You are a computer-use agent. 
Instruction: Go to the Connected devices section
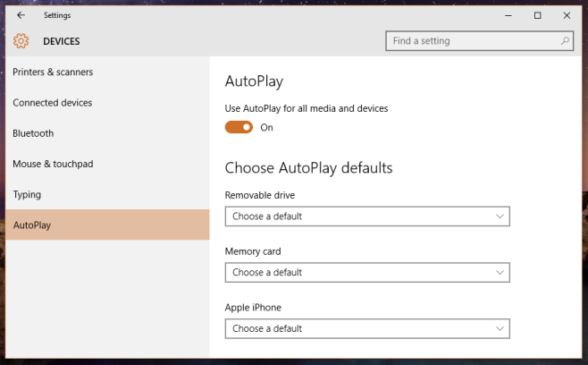coord(52,103)
